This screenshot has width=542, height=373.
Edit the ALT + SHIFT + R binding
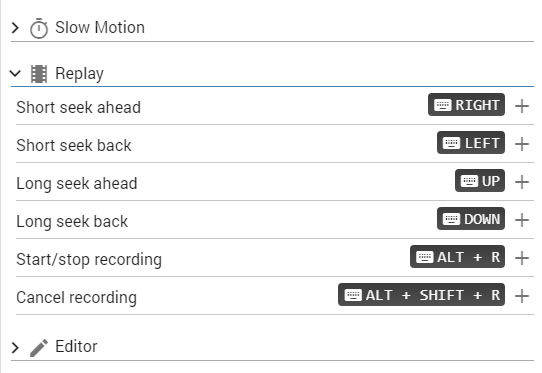click(421, 295)
